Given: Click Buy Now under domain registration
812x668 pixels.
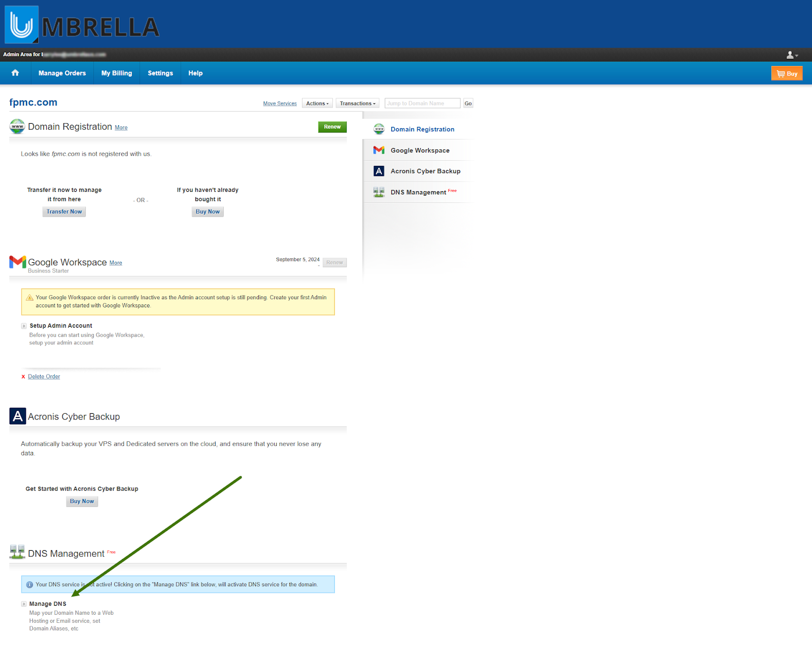Looking at the screenshot, I should [208, 212].
